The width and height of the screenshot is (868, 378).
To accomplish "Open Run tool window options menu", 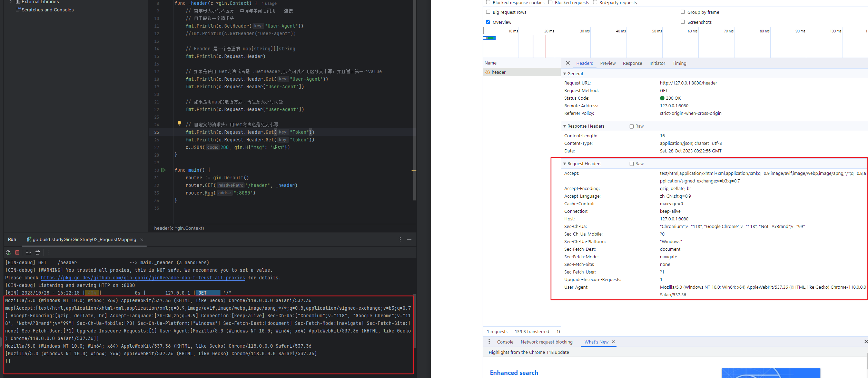I will click(x=400, y=239).
